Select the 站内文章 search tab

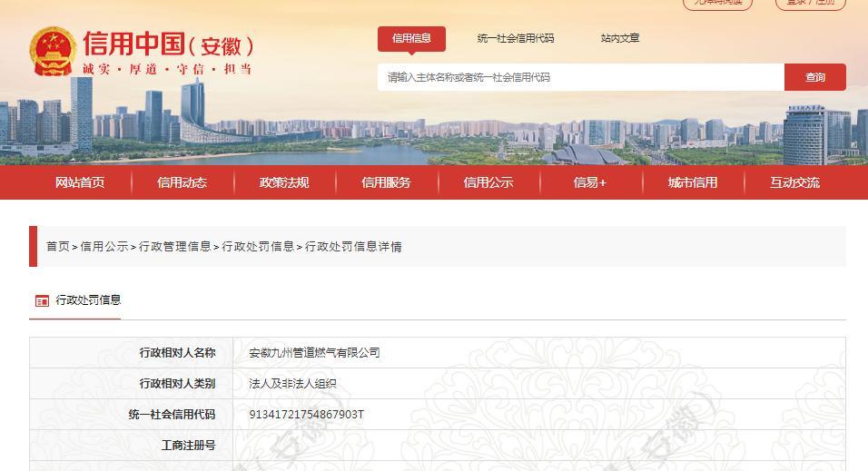(620, 38)
